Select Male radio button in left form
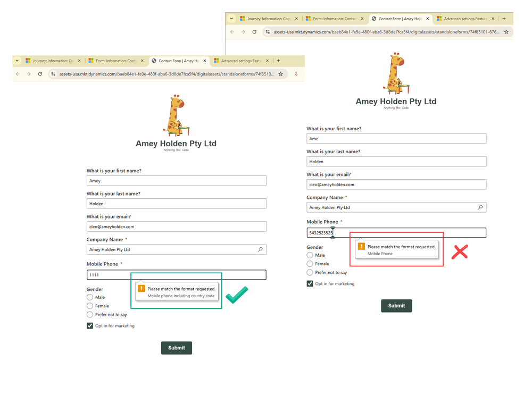Image resolution: width=532 pixels, height=395 pixels. click(x=90, y=297)
